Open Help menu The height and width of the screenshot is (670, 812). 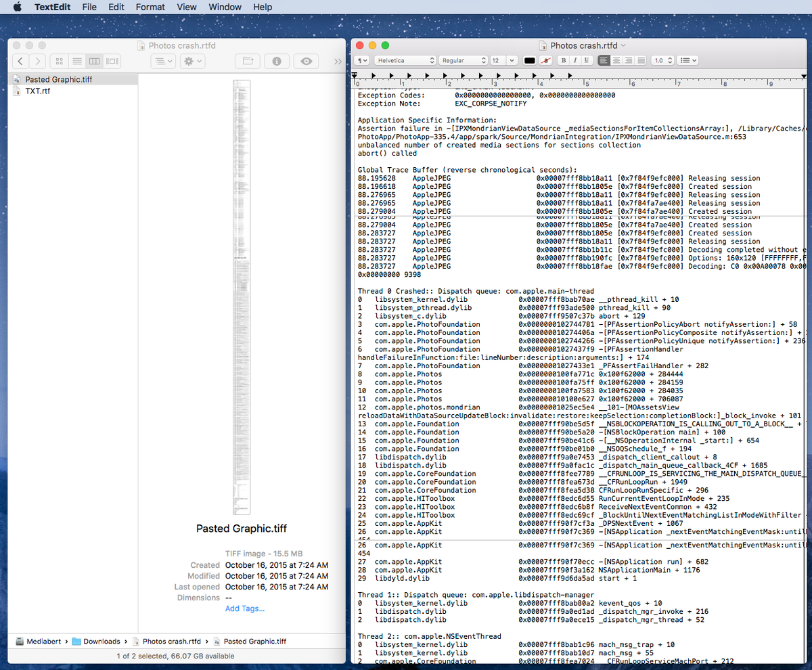tap(263, 7)
